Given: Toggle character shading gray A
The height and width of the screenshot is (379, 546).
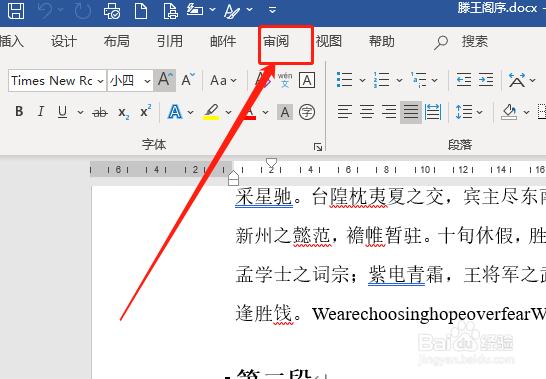Looking at the screenshot, I should pos(285,112).
